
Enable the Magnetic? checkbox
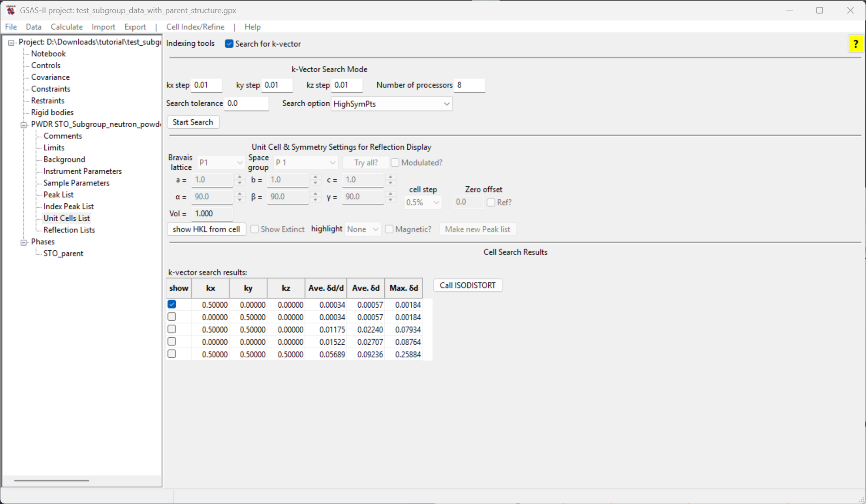coord(389,229)
